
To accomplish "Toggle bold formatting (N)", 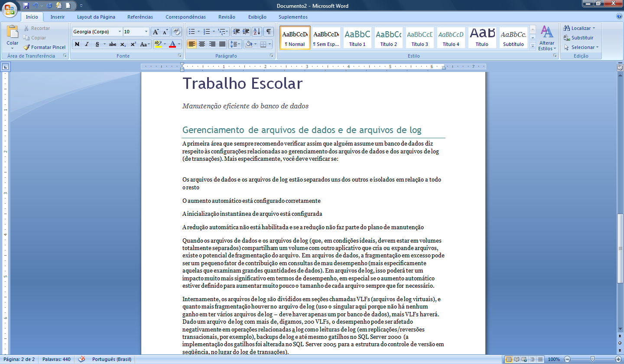I will 77,44.
